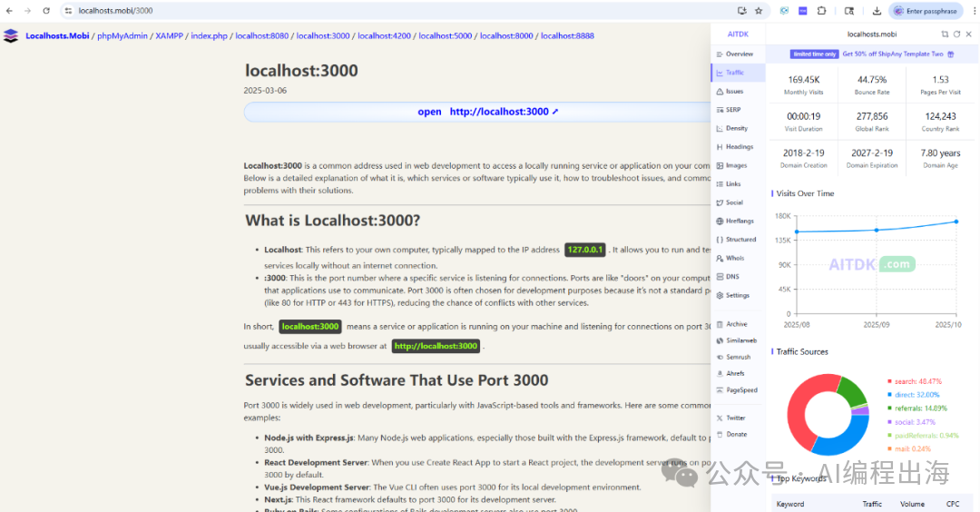Open the Images section
Viewport: 980px width, 512px height.
pos(738,165)
